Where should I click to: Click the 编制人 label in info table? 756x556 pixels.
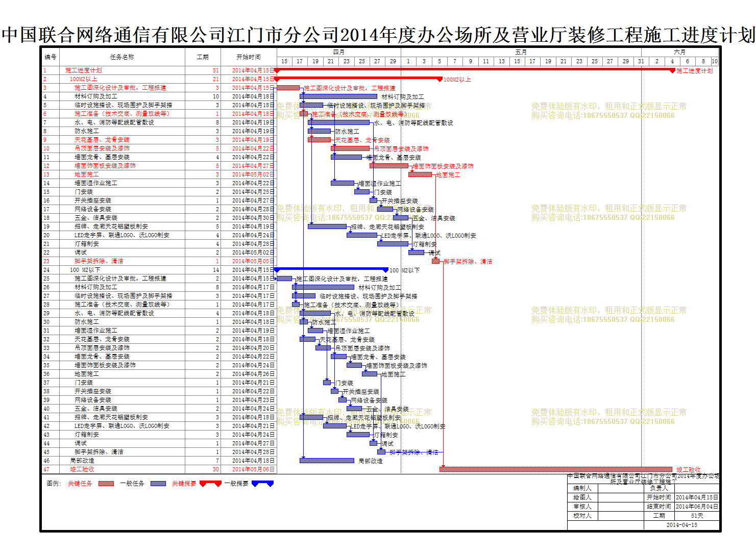coord(582,488)
